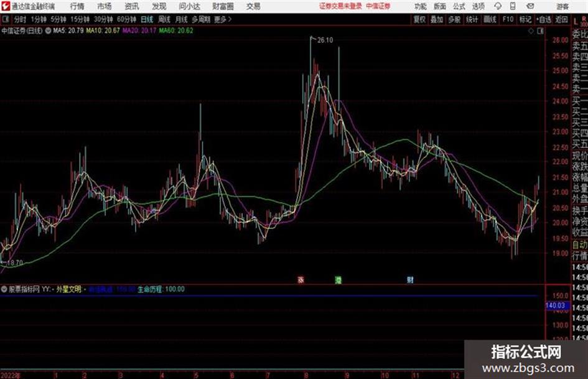Screen dimensions: 588x379
Task: Click the 中信证券(日线) chart title
Action: (22, 30)
